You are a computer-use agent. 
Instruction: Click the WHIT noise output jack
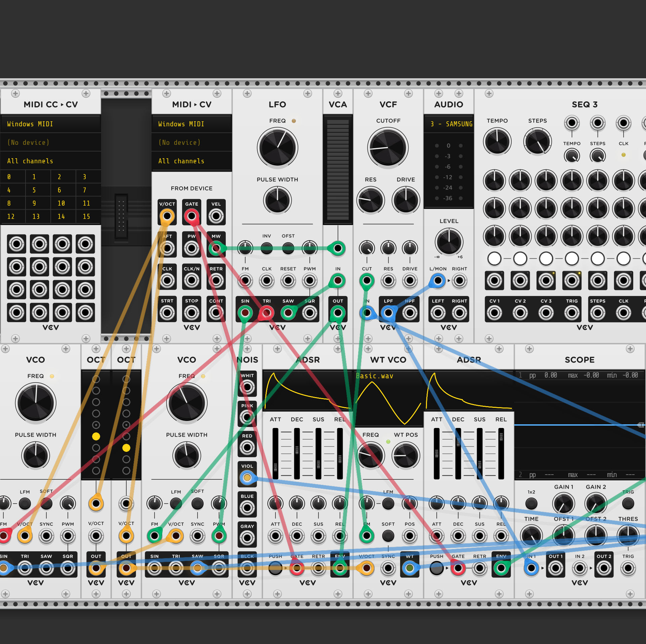tap(247, 387)
